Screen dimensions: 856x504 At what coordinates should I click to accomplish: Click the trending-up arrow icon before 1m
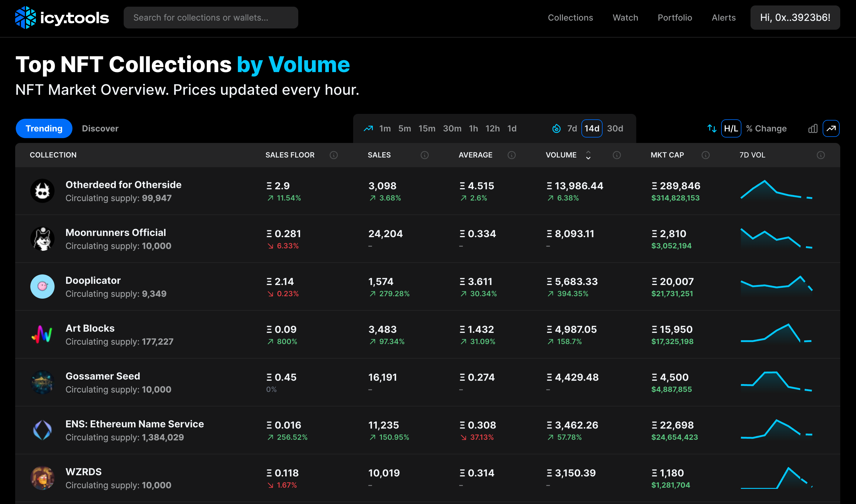pos(368,128)
